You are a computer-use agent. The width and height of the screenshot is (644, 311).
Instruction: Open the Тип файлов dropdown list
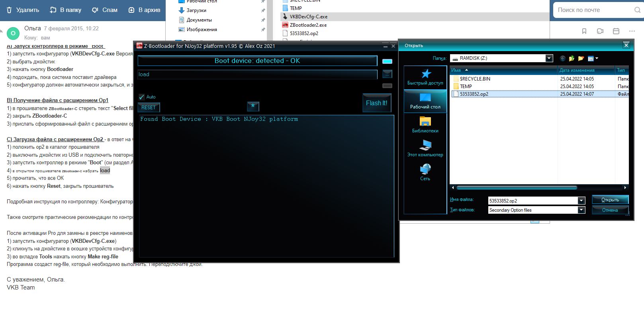(581, 210)
